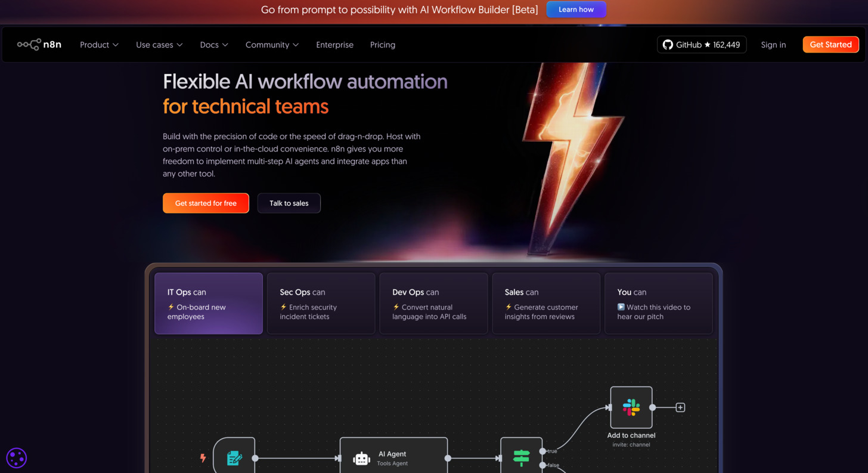Viewport: 868px width, 473px height.
Task: Switch to the Dev Ops tab
Action: pos(433,304)
